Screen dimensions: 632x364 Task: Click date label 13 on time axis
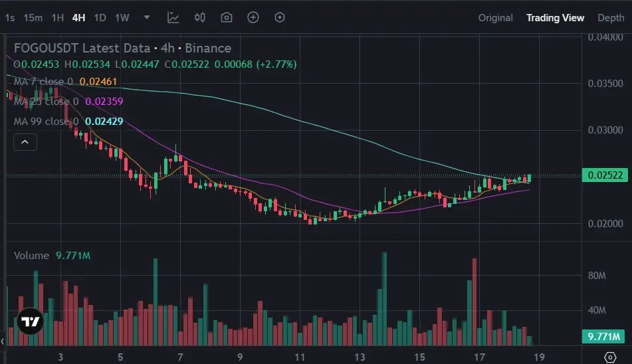click(x=360, y=357)
